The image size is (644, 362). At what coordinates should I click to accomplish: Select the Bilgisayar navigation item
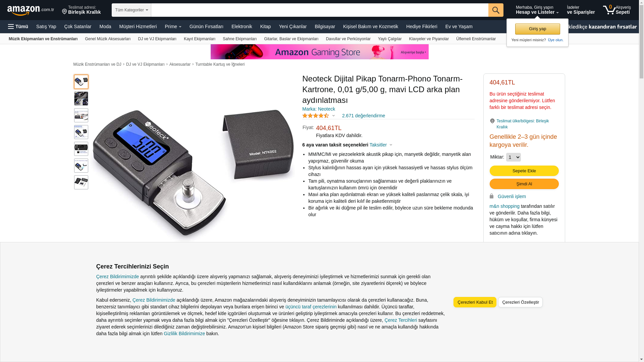coord(325,26)
